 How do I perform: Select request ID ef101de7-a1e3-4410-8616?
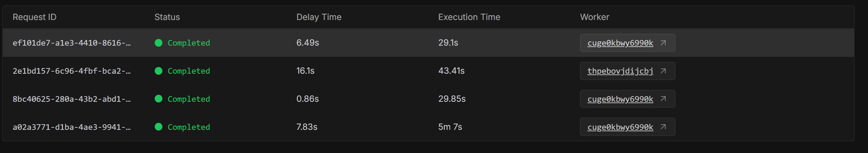[72, 43]
